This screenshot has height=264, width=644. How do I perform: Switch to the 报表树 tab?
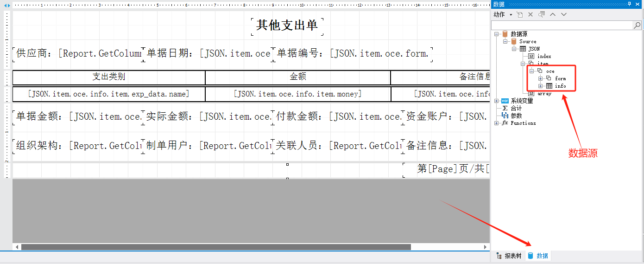[508, 256]
